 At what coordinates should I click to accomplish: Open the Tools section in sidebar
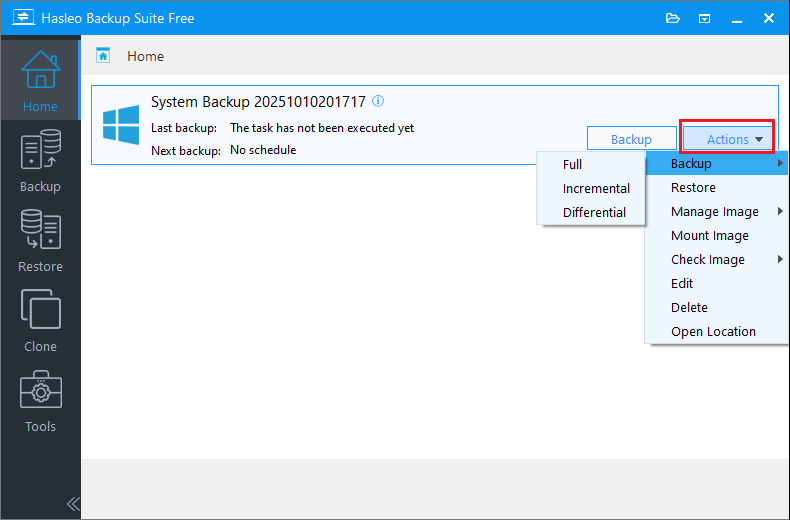[x=40, y=401]
